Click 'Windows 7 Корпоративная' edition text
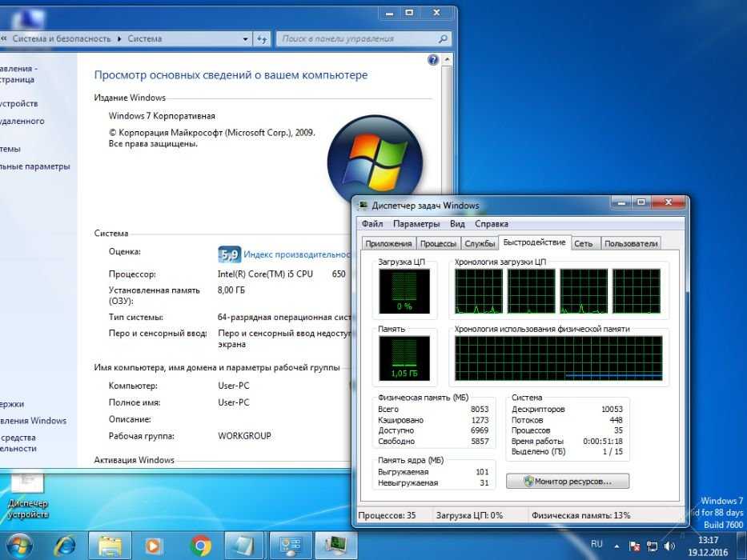Image resolution: width=747 pixels, height=560 pixels. (162, 116)
